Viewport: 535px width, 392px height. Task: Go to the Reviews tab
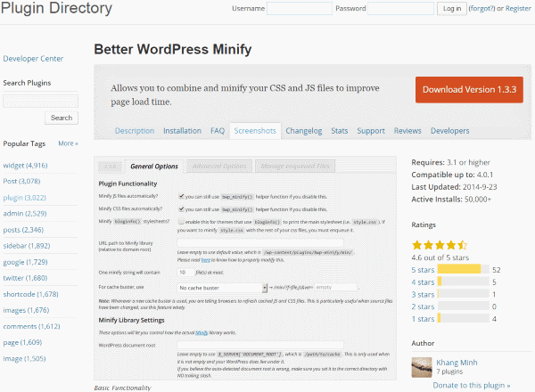pos(407,131)
